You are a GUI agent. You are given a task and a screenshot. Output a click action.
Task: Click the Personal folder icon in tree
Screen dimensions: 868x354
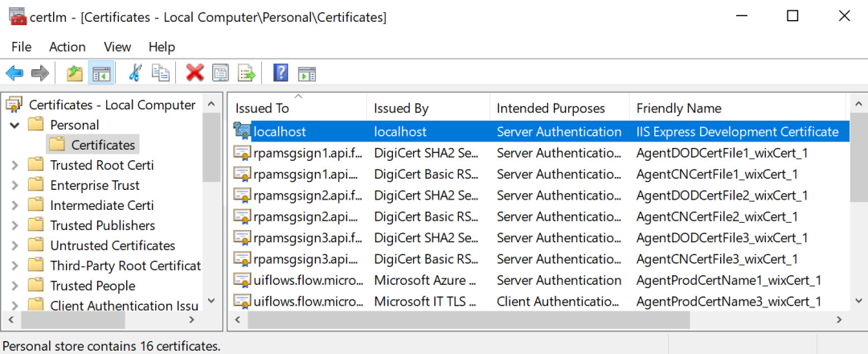click(36, 125)
